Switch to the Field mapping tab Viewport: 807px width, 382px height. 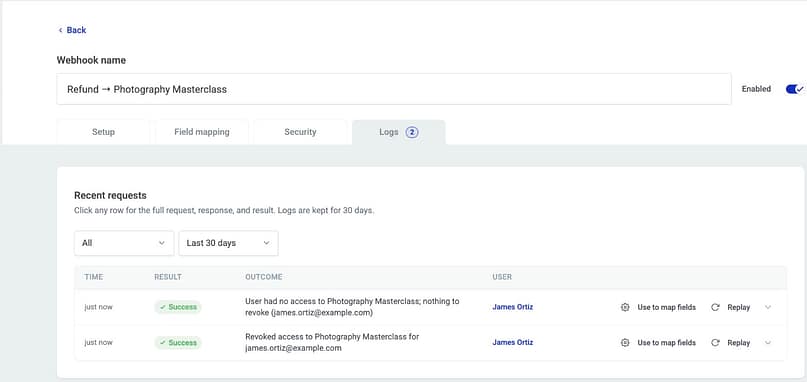[202, 132]
